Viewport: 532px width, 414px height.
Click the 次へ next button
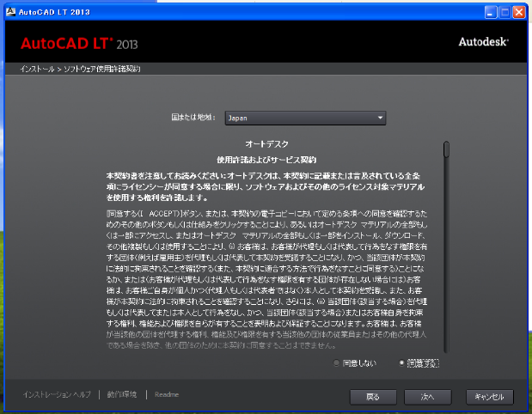click(x=427, y=397)
